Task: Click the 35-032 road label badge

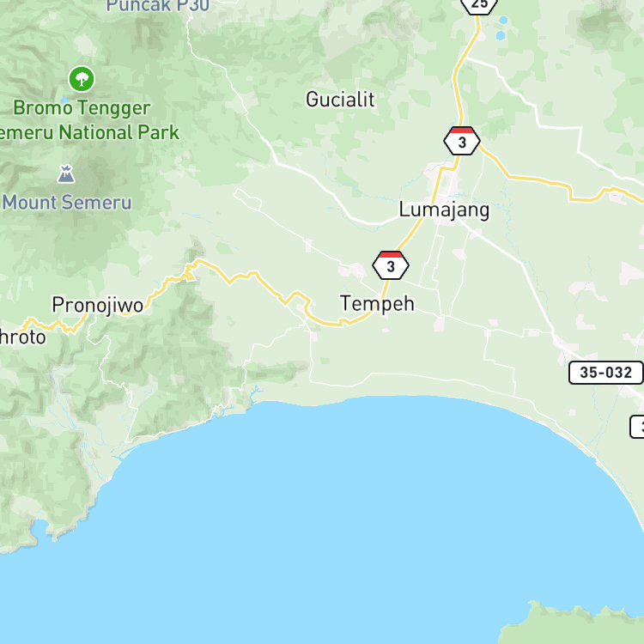Action: [606, 373]
